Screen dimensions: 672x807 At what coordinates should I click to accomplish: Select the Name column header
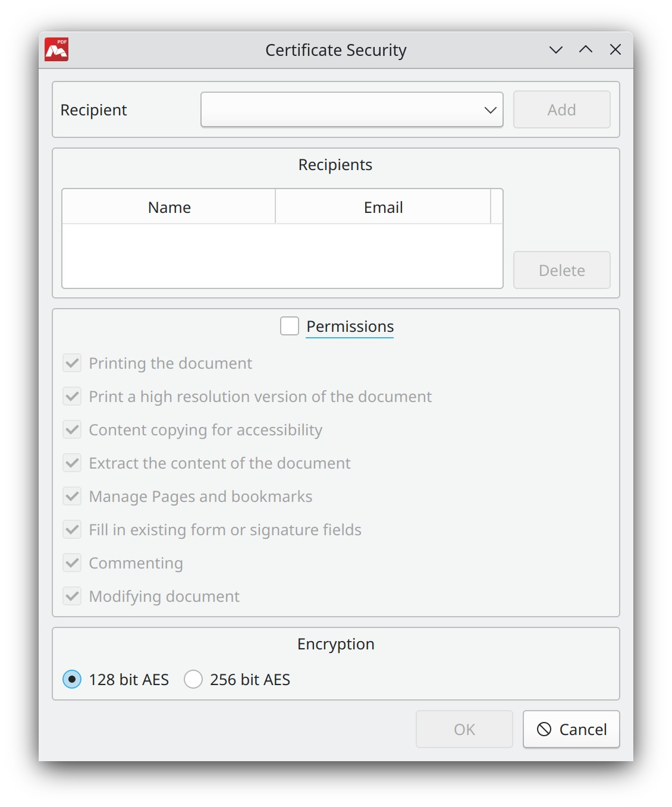169,207
